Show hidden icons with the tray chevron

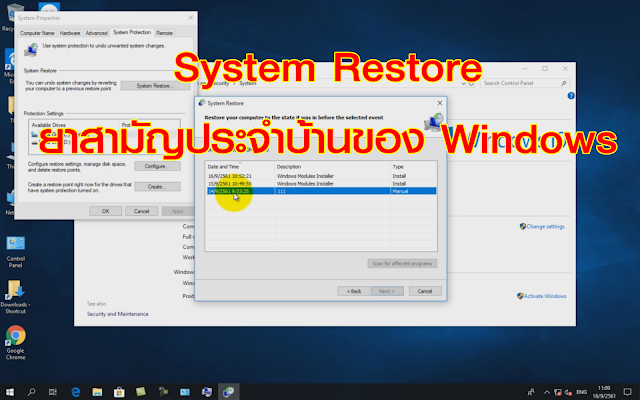pos(547,392)
